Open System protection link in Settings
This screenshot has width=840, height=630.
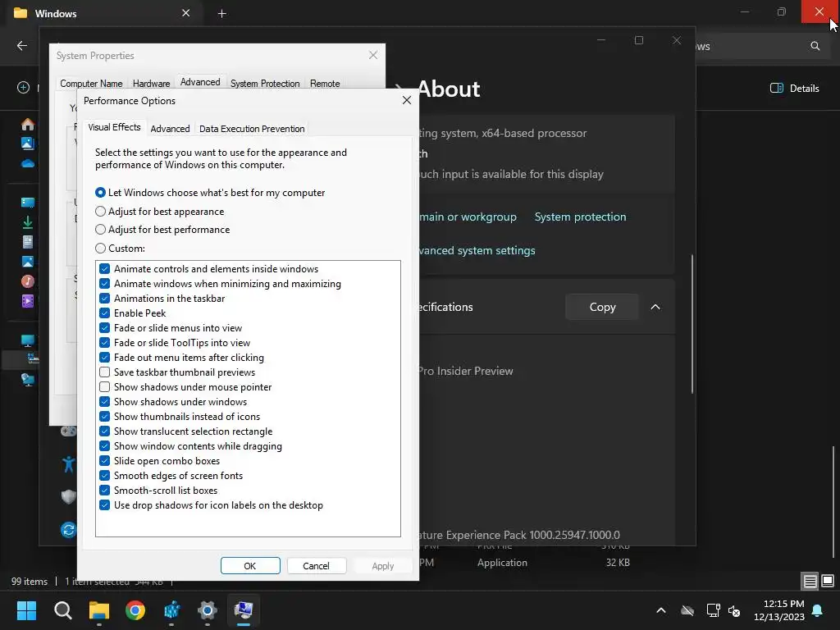click(580, 217)
